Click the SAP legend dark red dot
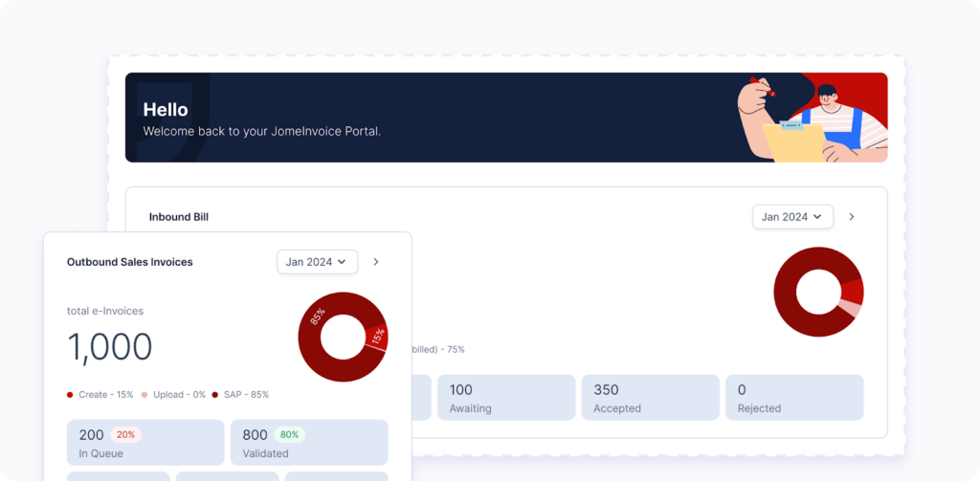The image size is (980, 481). point(215,394)
